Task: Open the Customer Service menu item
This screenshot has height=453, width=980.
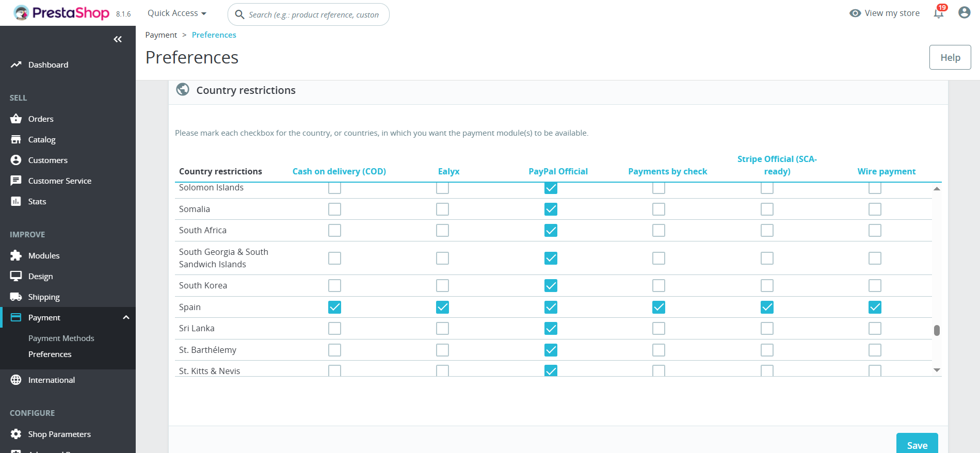Action: [59, 181]
